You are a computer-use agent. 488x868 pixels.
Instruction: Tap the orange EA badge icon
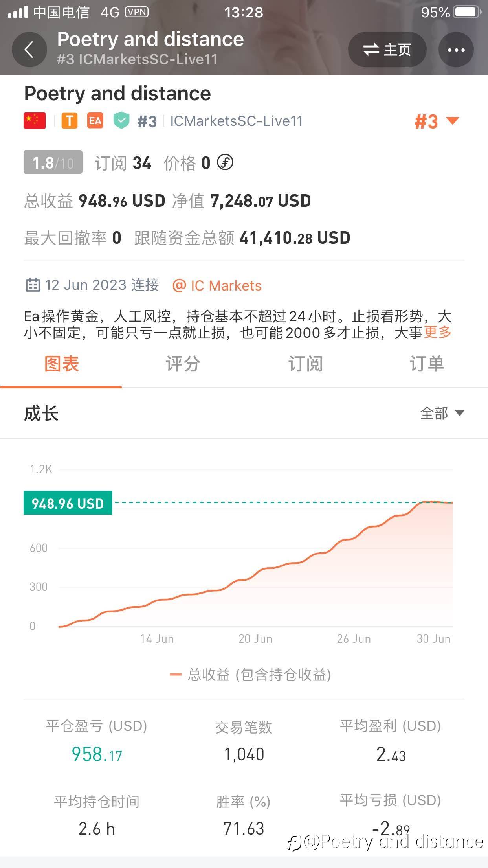tap(95, 121)
